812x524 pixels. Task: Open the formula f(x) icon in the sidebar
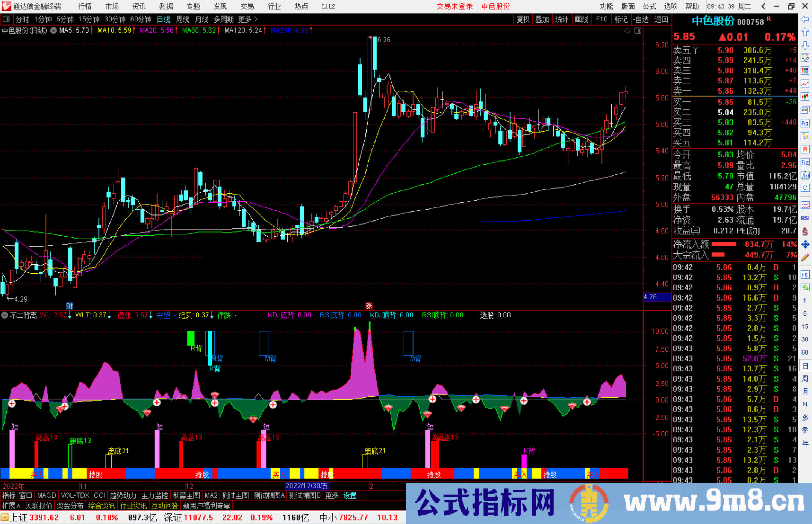click(x=805, y=175)
